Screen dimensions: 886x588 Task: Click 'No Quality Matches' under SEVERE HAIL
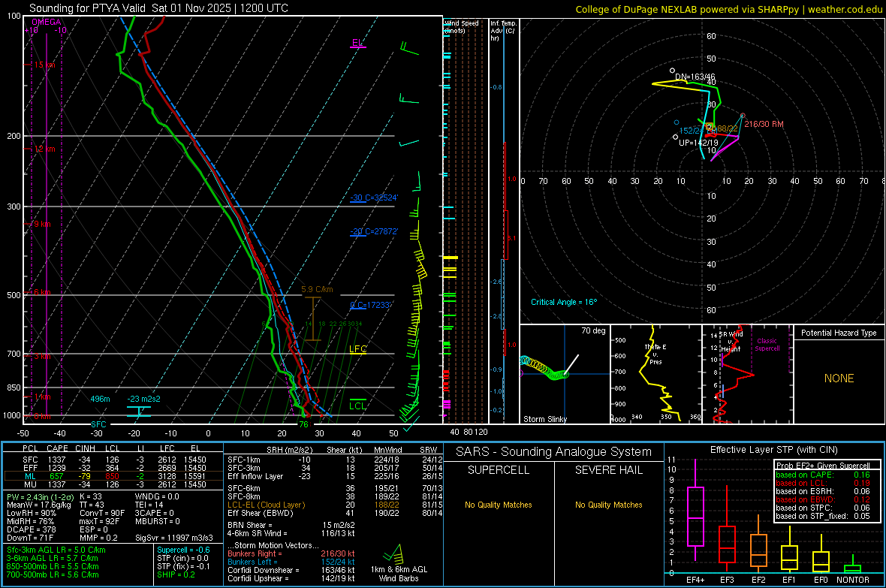point(608,505)
